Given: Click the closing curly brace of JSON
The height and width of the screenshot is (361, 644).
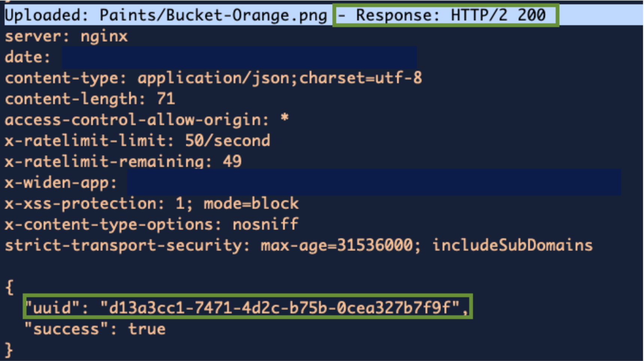Looking at the screenshot, I should (x=9, y=350).
